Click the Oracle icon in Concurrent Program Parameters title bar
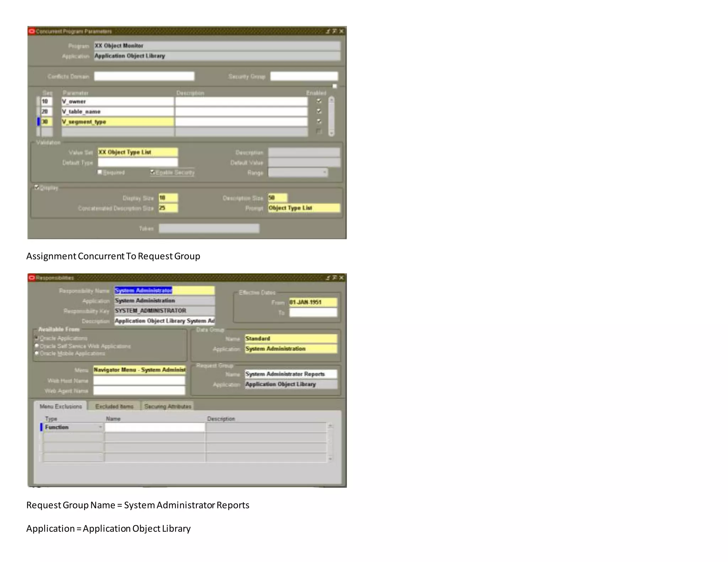The height and width of the screenshot is (562, 728). [x=32, y=31]
